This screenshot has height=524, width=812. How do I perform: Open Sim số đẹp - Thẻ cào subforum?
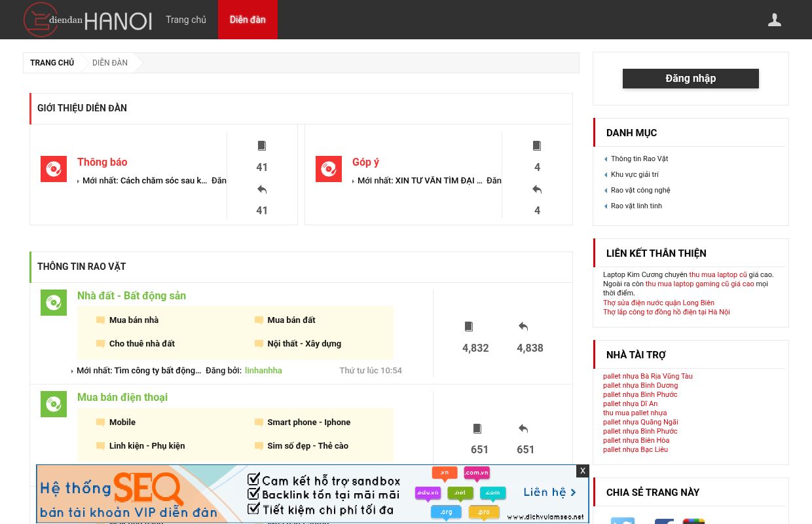(308, 446)
